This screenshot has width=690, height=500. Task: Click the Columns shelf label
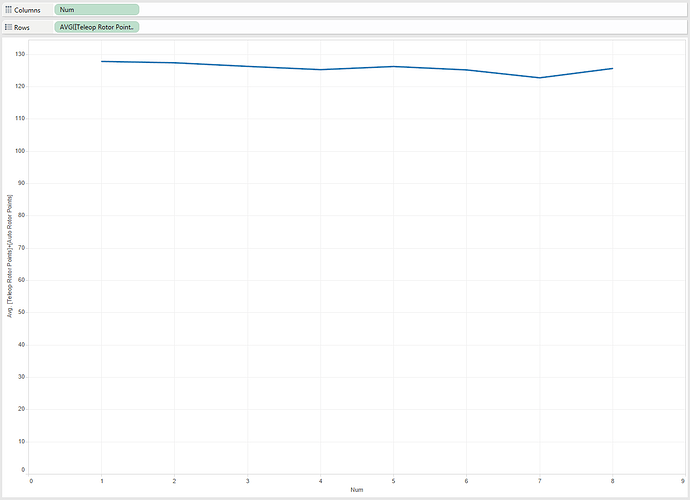click(27, 10)
